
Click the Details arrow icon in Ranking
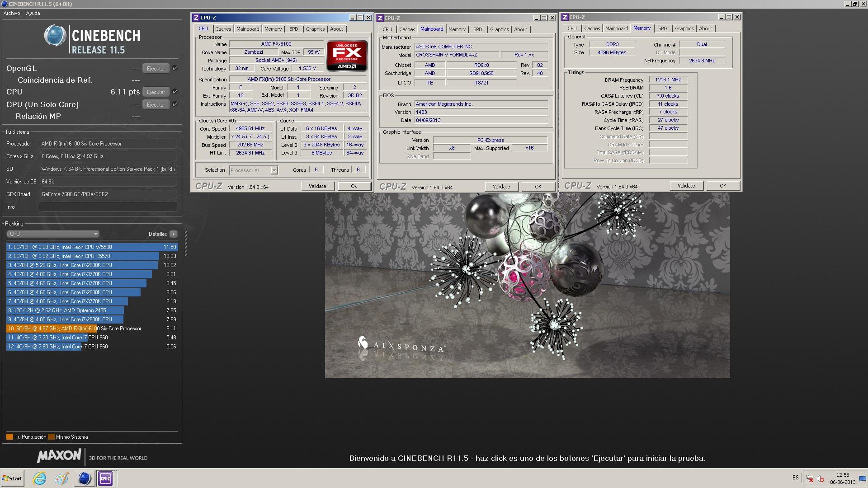coord(174,234)
